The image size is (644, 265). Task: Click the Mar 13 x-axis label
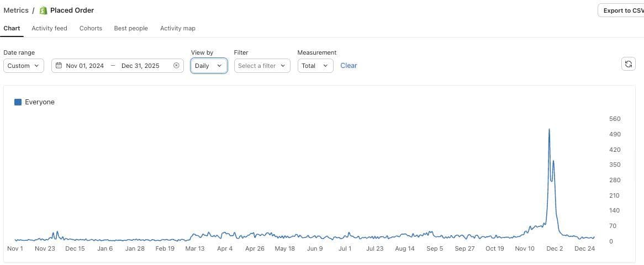[195, 248]
